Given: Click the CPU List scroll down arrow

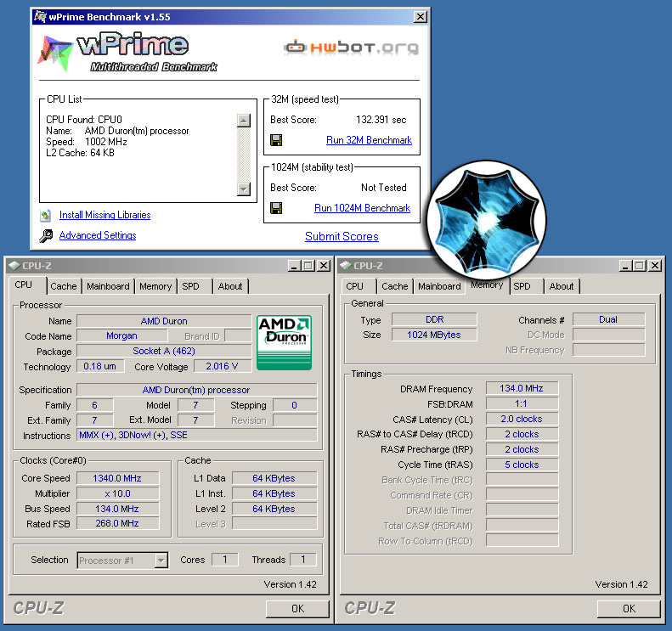Looking at the screenshot, I should [x=244, y=189].
